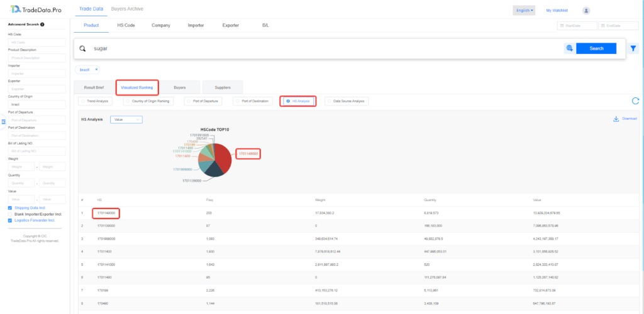
Task: Click the refresh circular arrow icon
Action: (x=635, y=101)
